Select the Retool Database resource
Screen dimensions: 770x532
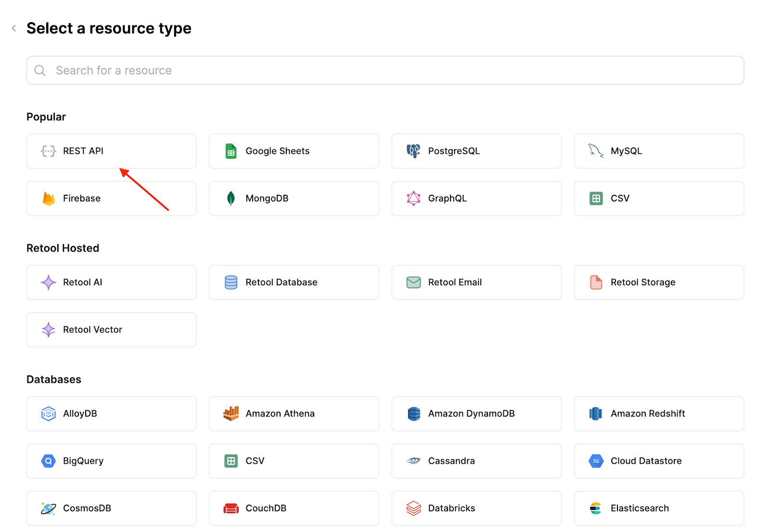(x=294, y=282)
